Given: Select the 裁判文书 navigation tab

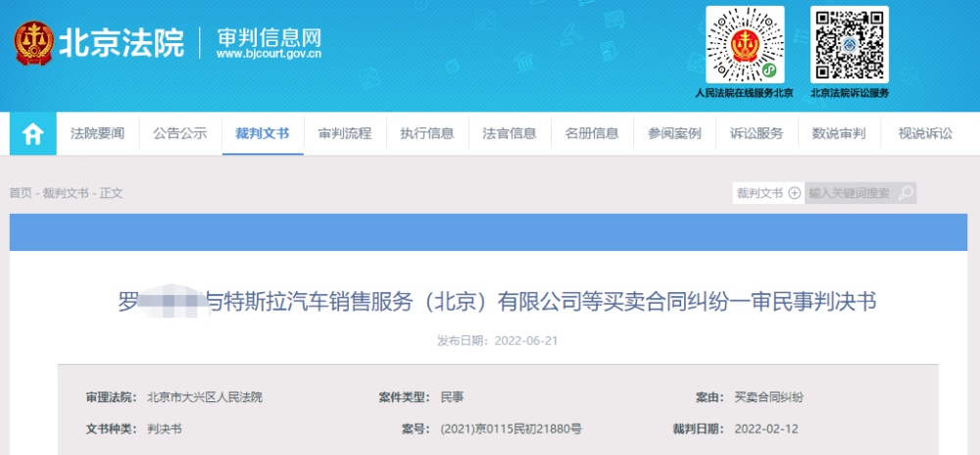Looking at the screenshot, I should 263,133.
